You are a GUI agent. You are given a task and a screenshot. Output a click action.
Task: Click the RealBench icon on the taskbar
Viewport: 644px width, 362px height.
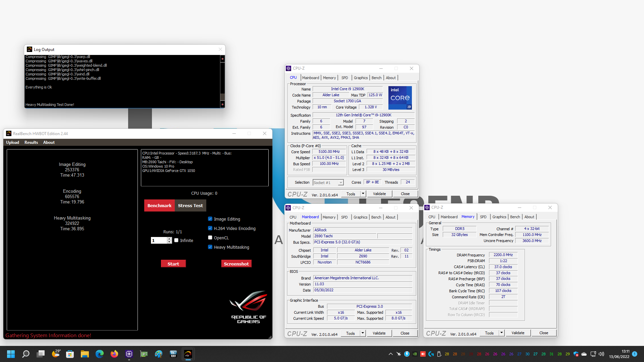tap(188, 354)
